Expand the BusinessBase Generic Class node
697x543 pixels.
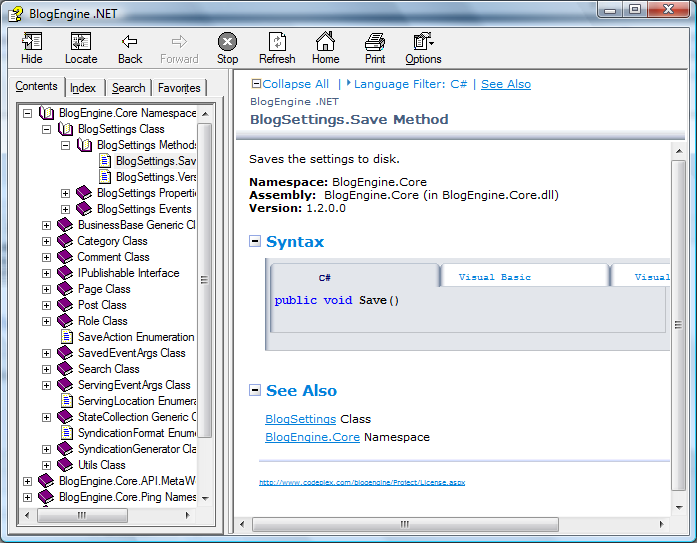pos(46,225)
